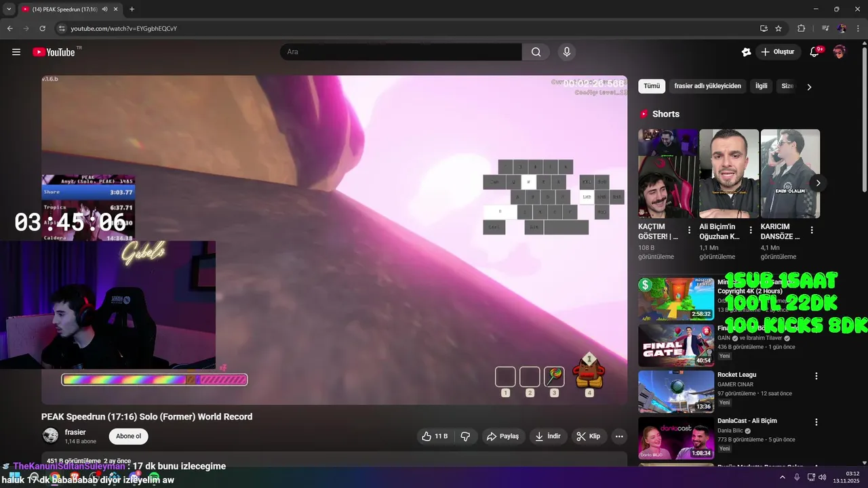Reload the YouTube page
The height and width of the screenshot is (488, 868).
click(x=42, y=28)
